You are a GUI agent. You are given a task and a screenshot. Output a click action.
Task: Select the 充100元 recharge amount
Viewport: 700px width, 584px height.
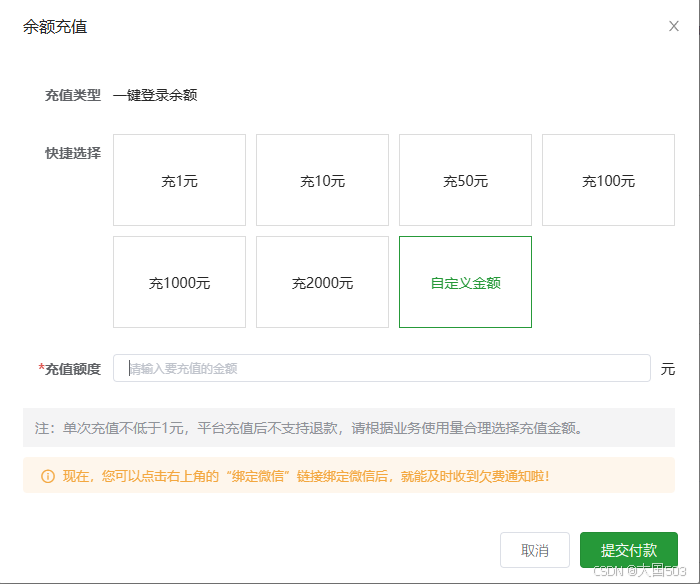608,180
